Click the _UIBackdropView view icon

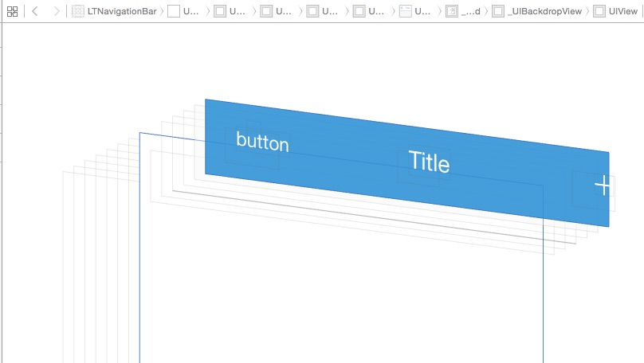click(x=498, y=11)
